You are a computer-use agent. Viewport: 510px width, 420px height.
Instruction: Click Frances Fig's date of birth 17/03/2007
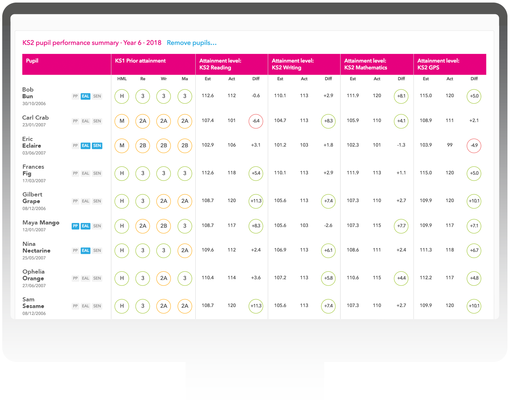34,181
